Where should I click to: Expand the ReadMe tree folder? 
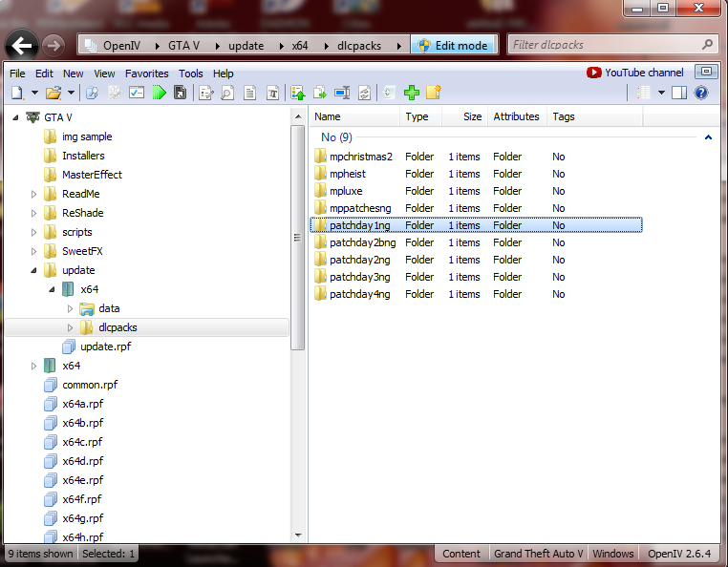[33, 194]
